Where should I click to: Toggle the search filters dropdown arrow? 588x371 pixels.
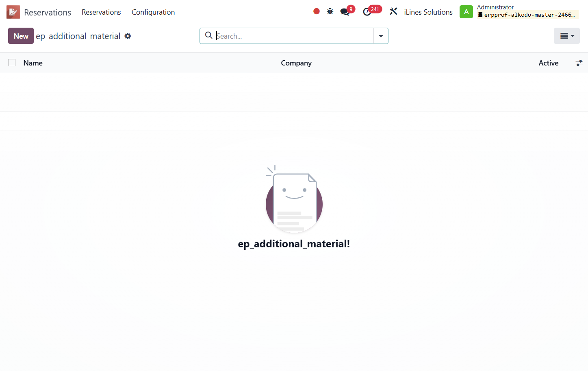point(381,36)
